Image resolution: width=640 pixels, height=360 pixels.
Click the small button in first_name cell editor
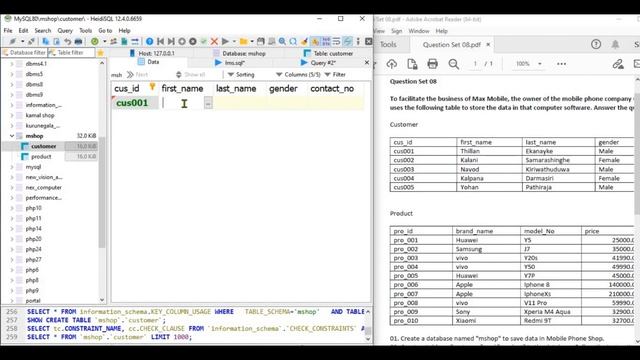(208, 103)
